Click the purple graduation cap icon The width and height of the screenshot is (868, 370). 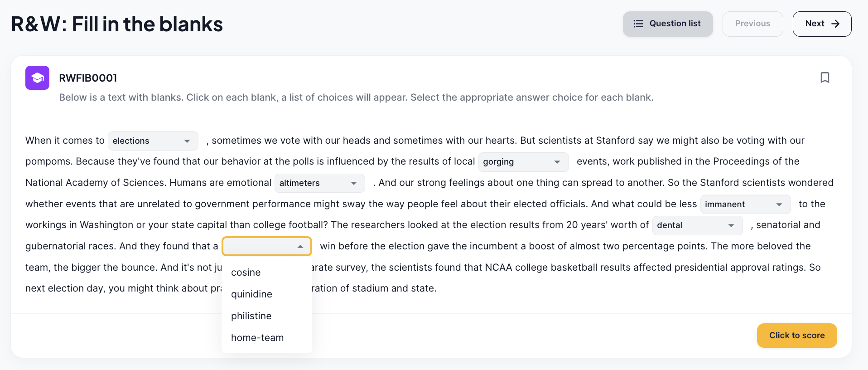[x=37, y=78]
